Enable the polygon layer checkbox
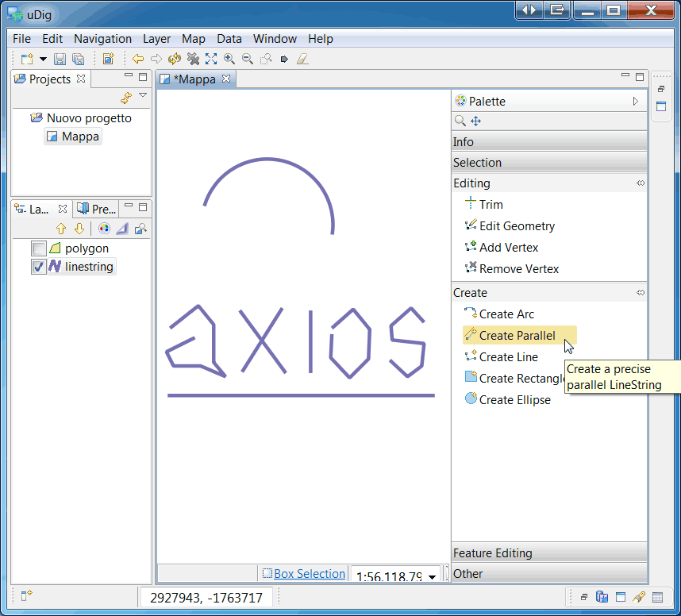Viewport: 681px width, 616px height. 39,248
